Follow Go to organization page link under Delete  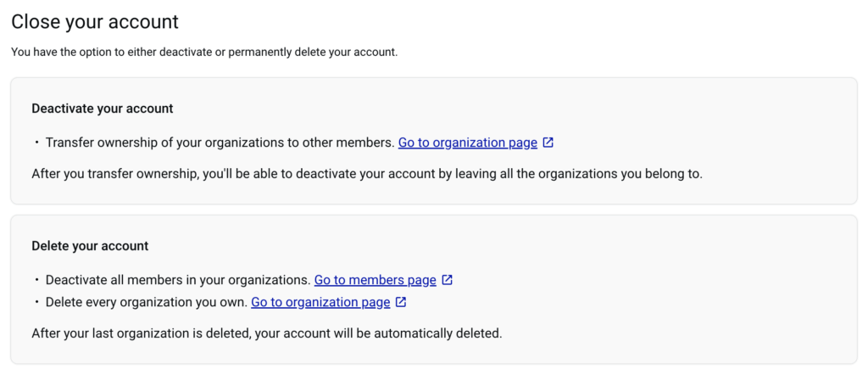point(320,302)
